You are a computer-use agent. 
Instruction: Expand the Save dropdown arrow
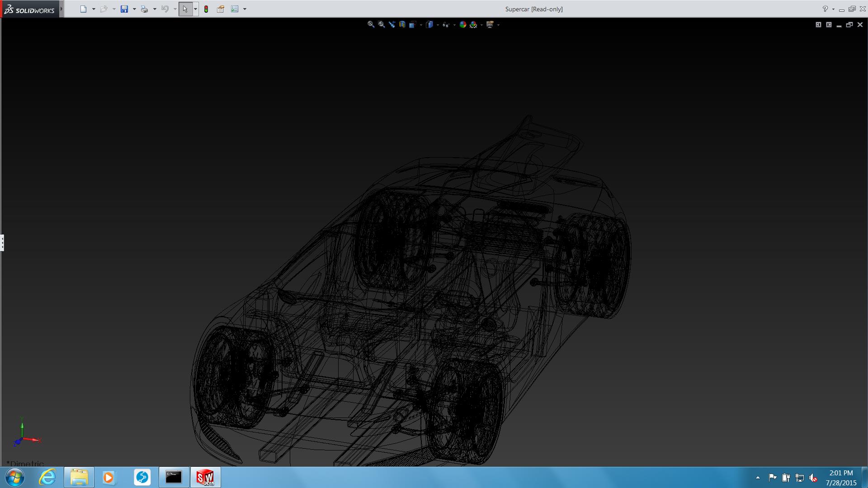coord(134,9)
